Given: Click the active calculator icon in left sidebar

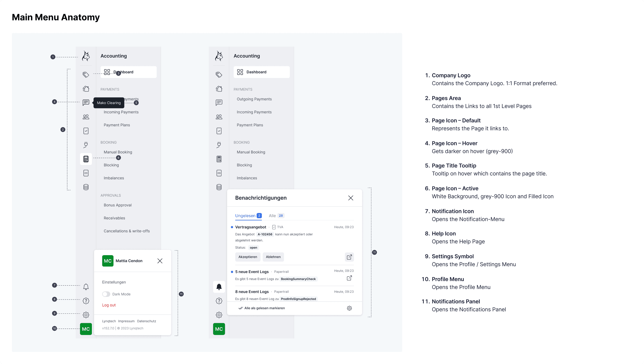Looking at the screenshot, I should click(86, 159).
